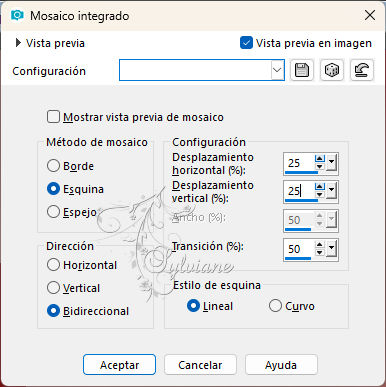
Task: Select the Borde mosaic method
Action: pyautogui.click(x=53, y=166)
